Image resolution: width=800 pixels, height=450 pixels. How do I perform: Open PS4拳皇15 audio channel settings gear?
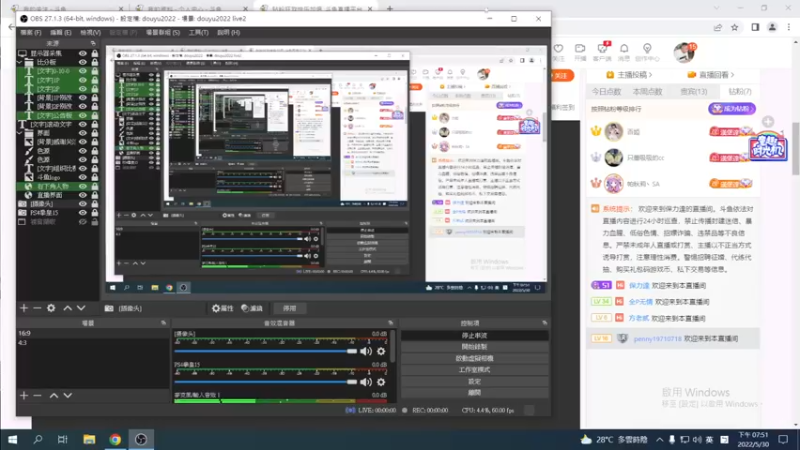coord(381,382)
